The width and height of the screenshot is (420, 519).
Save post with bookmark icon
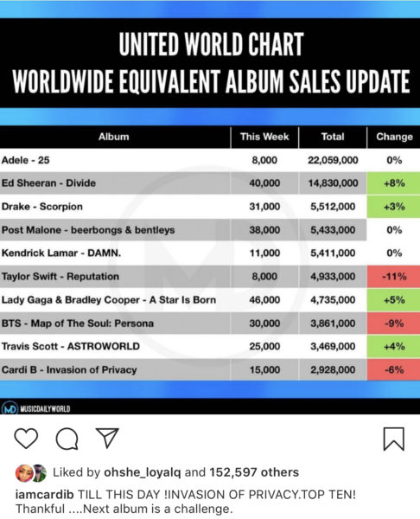pyautogui.click(x=393, y=439)
